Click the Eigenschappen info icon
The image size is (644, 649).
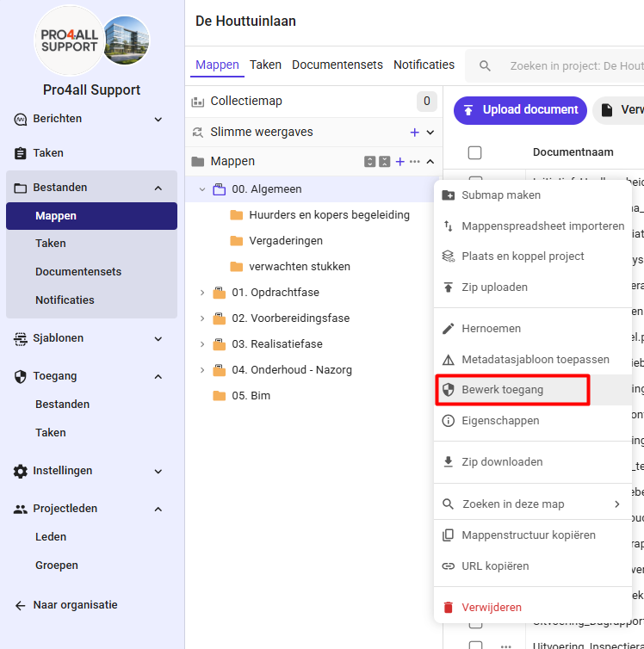click(449, 421)
